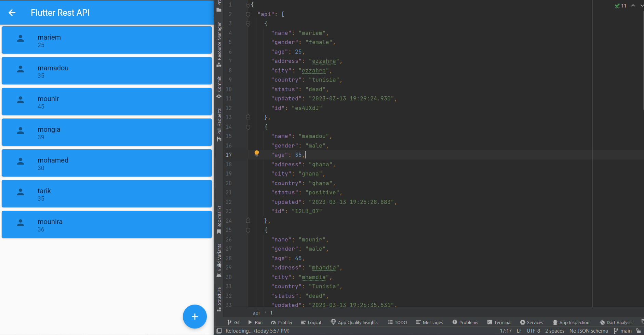
Task: Open the Resource Manager side panel
Action: click(219, 44)
